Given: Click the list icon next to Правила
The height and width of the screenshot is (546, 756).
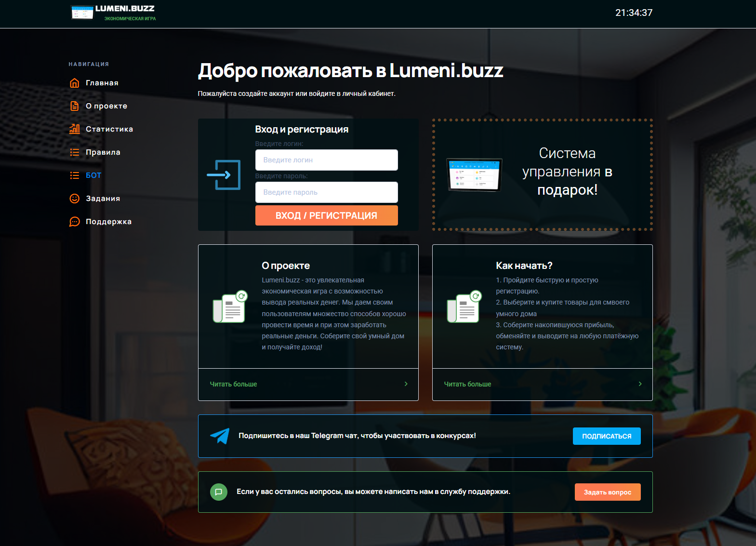Looking at the screenshot, I should pos(74,152).
